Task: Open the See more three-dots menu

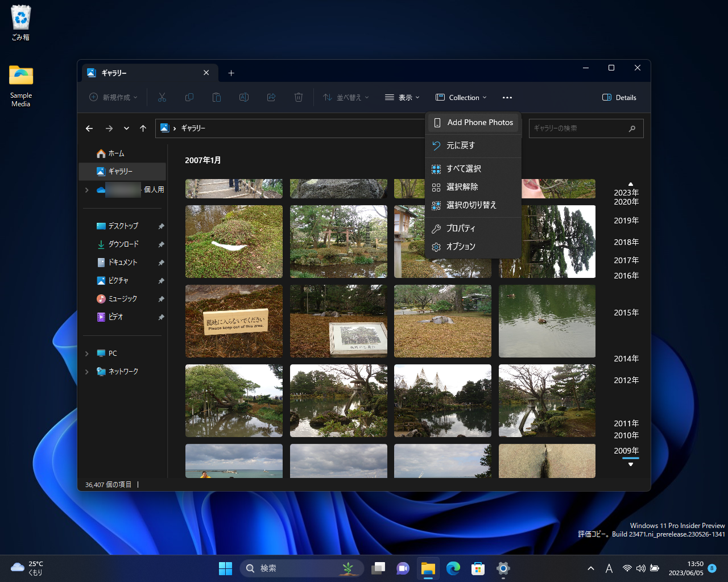Action: coord(507,97)
